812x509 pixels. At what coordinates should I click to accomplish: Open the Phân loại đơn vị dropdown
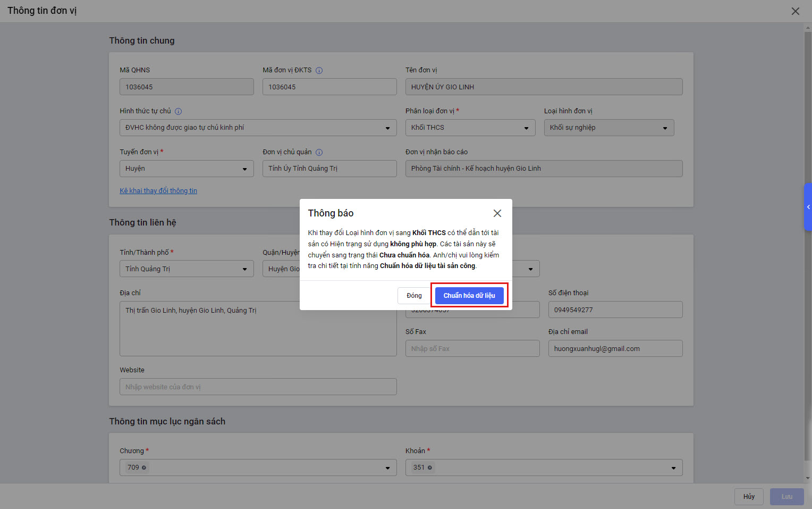470,128
